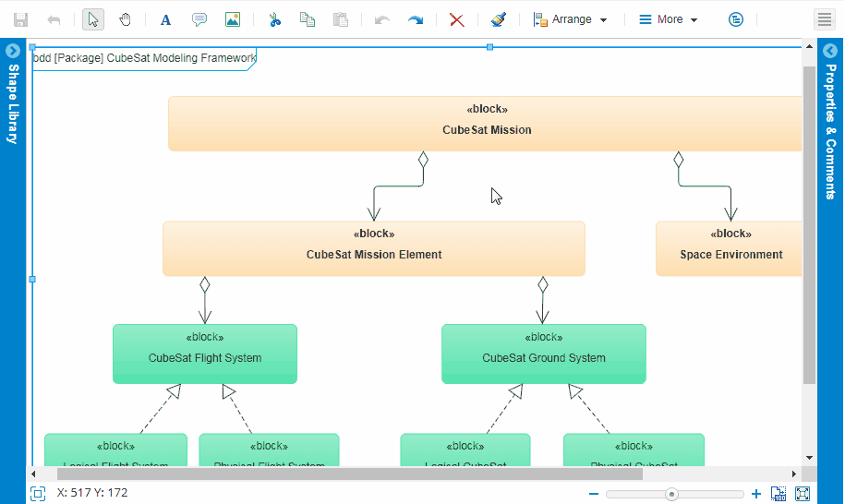This screenshot has height=504, width=845.
Task: Click the vertical scrollbar up arrow
Action: pos(809,47)
